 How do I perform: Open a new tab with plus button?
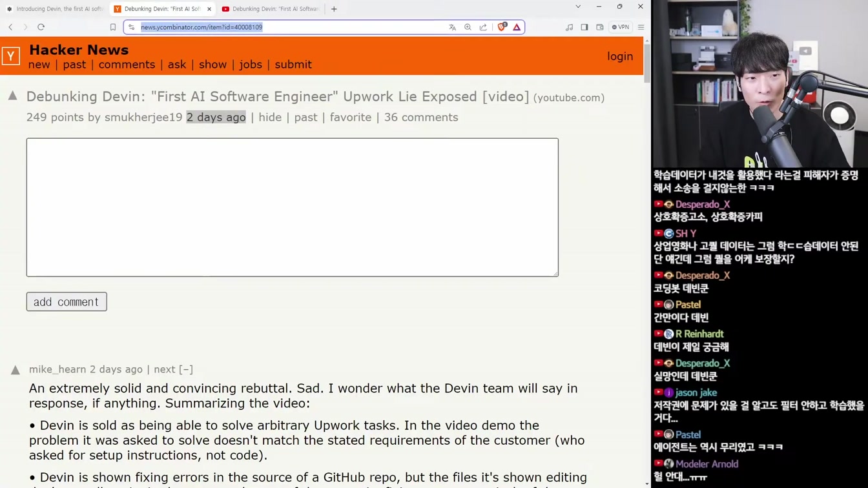(334, 9)
